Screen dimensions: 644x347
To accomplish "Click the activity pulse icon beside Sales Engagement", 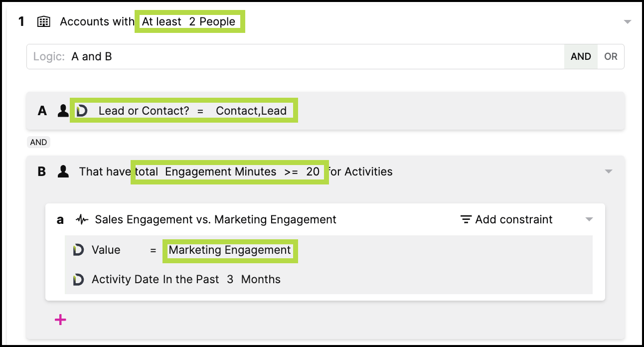I will tap(82, 220).
